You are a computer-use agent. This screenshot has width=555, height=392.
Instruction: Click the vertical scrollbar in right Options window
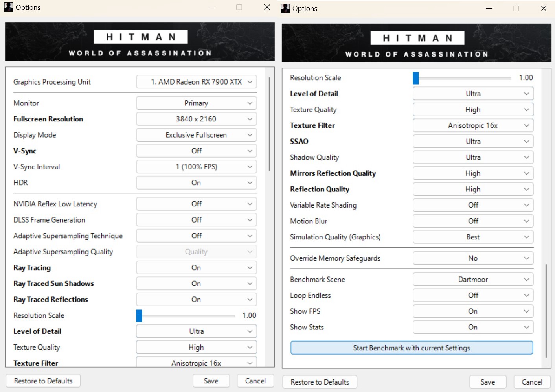(x=546, y=311)
